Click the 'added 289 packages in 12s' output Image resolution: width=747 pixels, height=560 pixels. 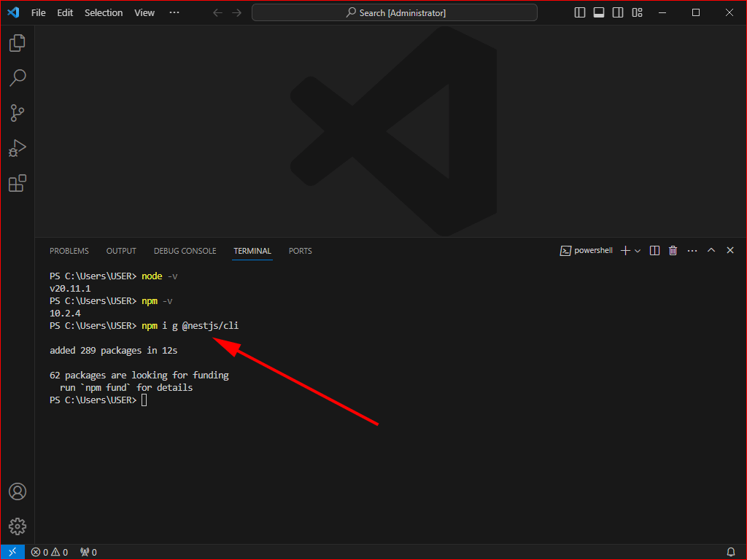(x=113, y=351)
